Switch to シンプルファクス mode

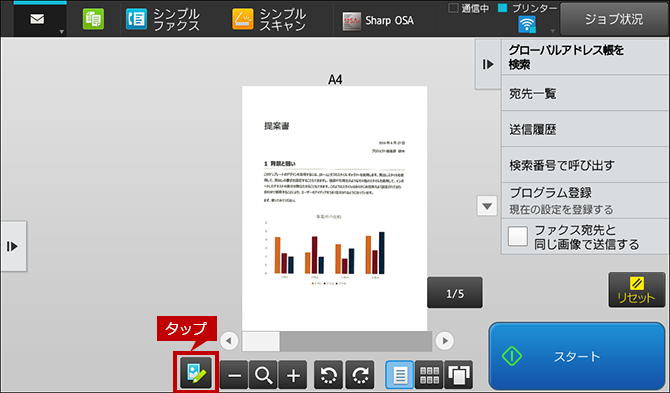coord(162,20)
